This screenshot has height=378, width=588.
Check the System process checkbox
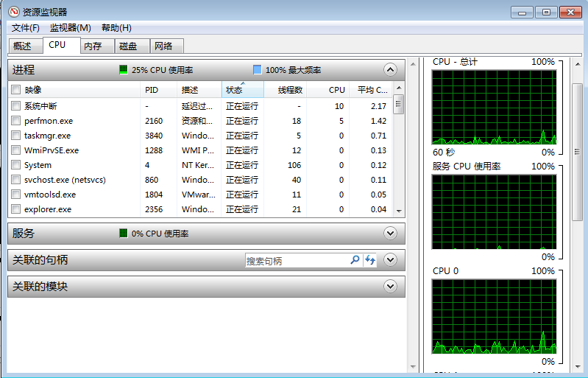[x=15, y=165]
